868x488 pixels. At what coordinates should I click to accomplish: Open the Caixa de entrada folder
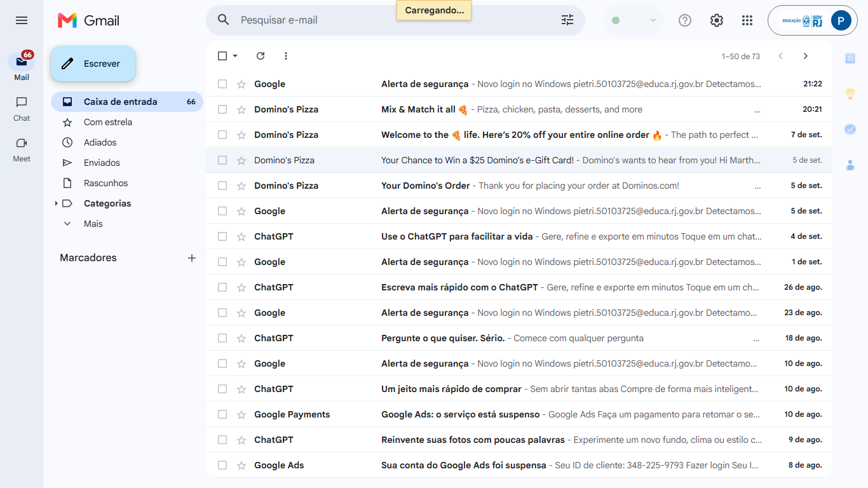click(x=127, y=102)
